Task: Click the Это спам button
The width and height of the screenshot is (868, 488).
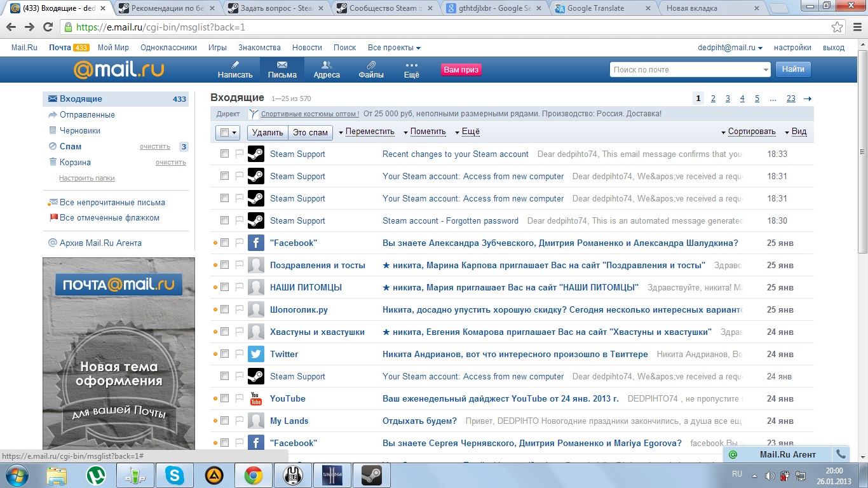Action: click(310, 132)
